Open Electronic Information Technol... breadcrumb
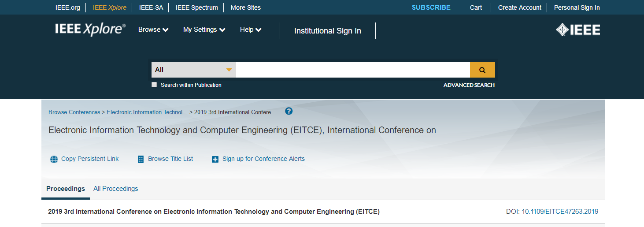644x227 pixels. [x=147, y=112]
